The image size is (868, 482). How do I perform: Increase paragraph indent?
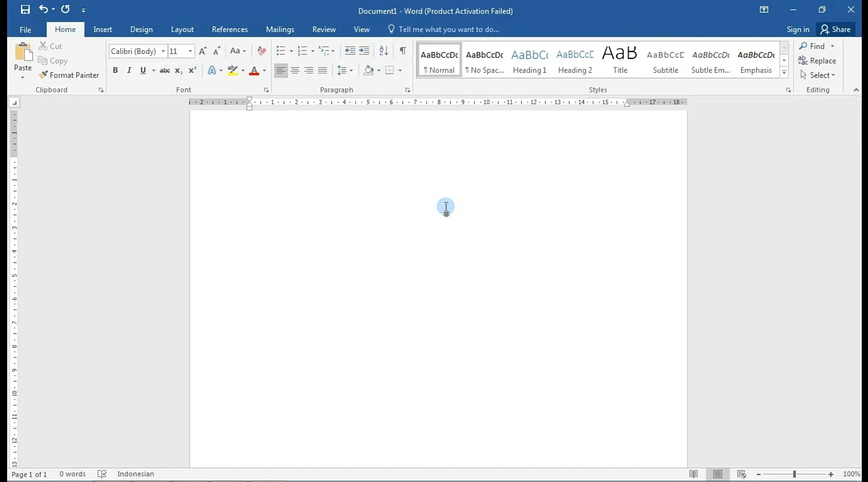(364, 51)
